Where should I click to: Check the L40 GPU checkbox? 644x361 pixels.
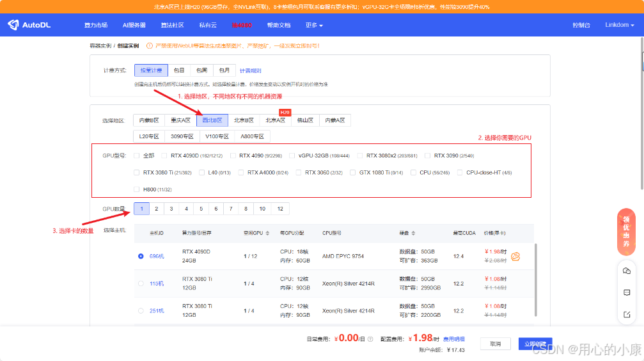click(x=201, y=173)
